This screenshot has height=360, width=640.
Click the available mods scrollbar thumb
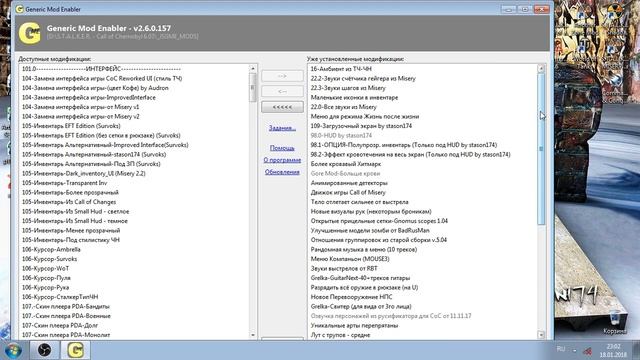253,87
